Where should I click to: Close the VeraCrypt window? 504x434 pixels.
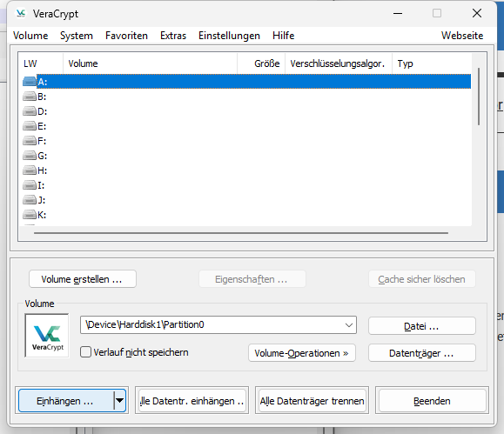pyautogui.click(x=477, y=13)
